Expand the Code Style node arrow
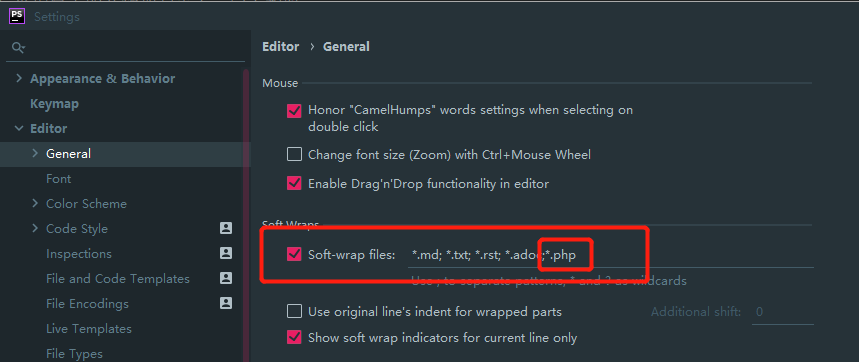The height and width of the screenshot is (362, 859). pos(36,228)
